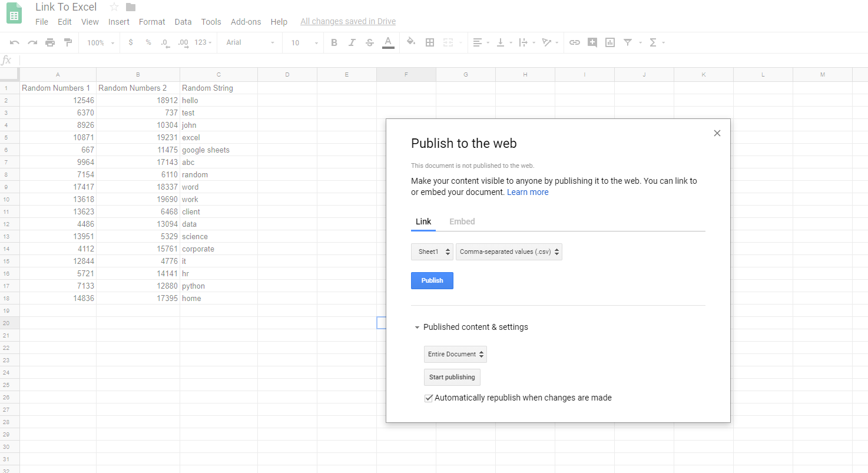Screen dimensions: 868x473
Task: Decrease decimal places
Action: [165, 42]
